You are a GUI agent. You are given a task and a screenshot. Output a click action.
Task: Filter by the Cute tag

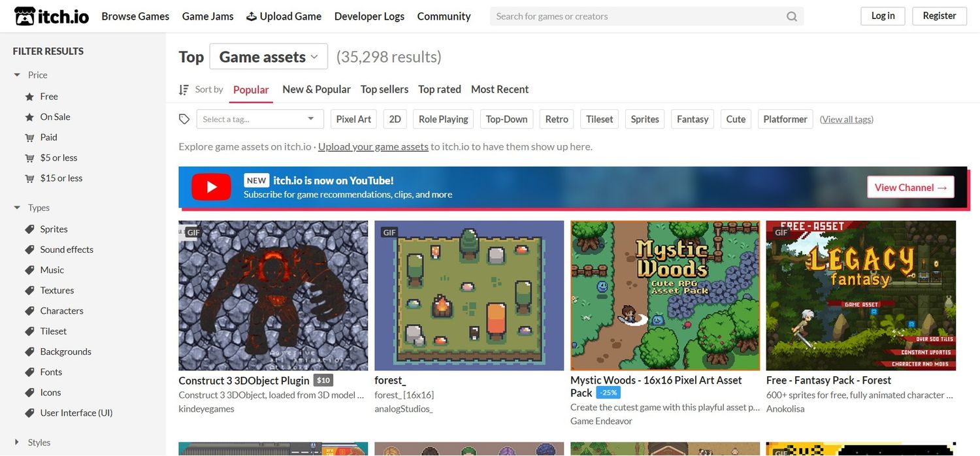(736, 119)
